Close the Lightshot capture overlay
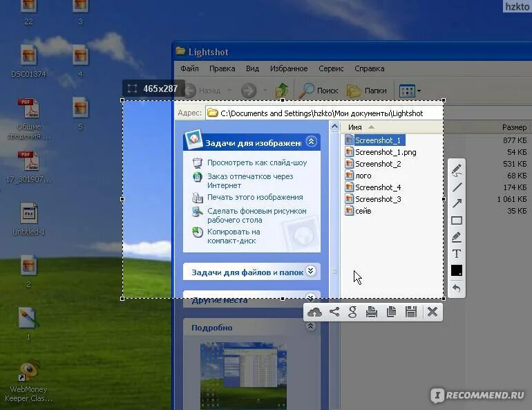 pos(433,312)
